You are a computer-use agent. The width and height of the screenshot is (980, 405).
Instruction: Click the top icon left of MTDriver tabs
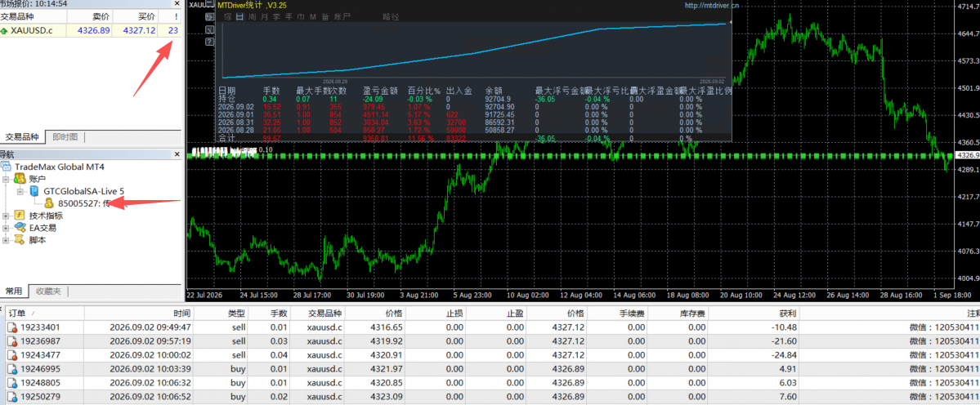pos(208,16)
